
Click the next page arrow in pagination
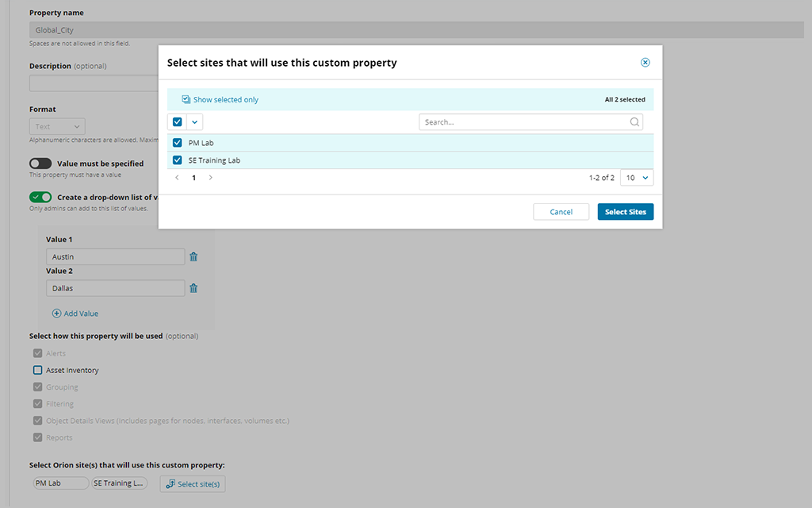click(210, 177)
